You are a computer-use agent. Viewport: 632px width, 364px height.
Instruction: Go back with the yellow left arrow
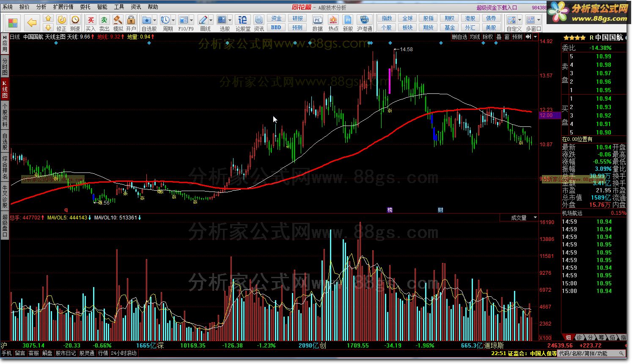pyautogui.click(x=32, y=22)
